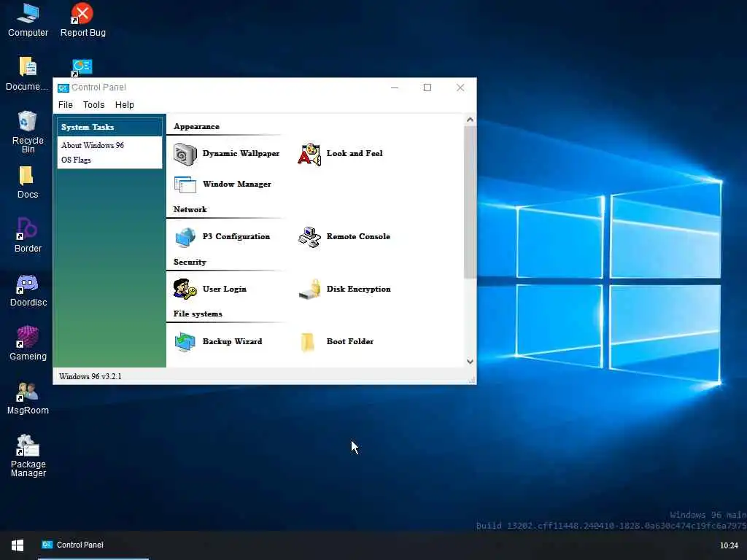Open the Boot Folder icon
This screenshot has height=560, width=747.
tap(308, 342)
